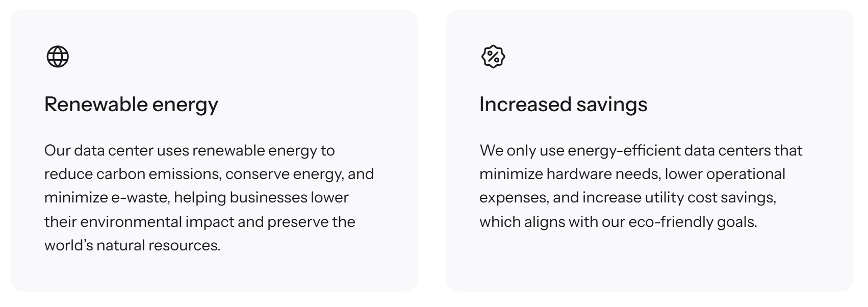Click the word 'e-waste' in the paragraph

(140, 198)
